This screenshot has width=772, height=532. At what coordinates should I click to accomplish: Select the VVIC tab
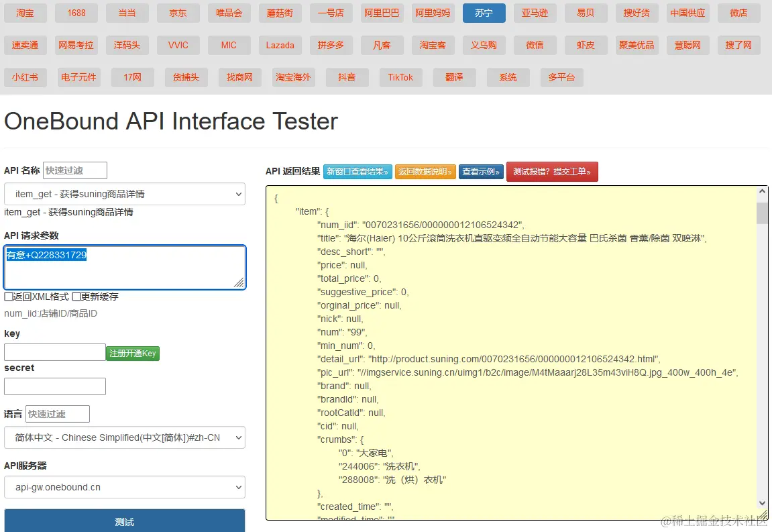pos(178,46)
